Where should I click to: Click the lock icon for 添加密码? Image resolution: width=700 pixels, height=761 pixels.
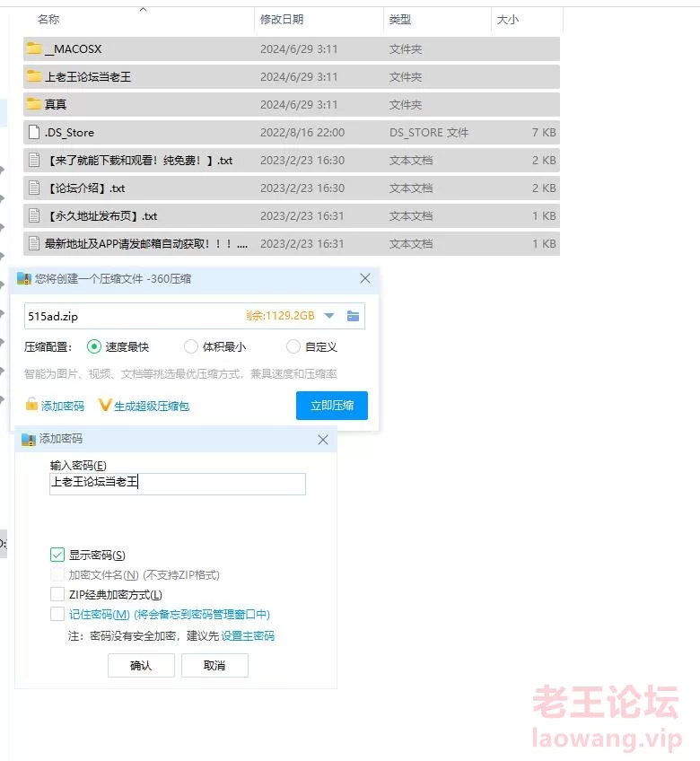31,404
